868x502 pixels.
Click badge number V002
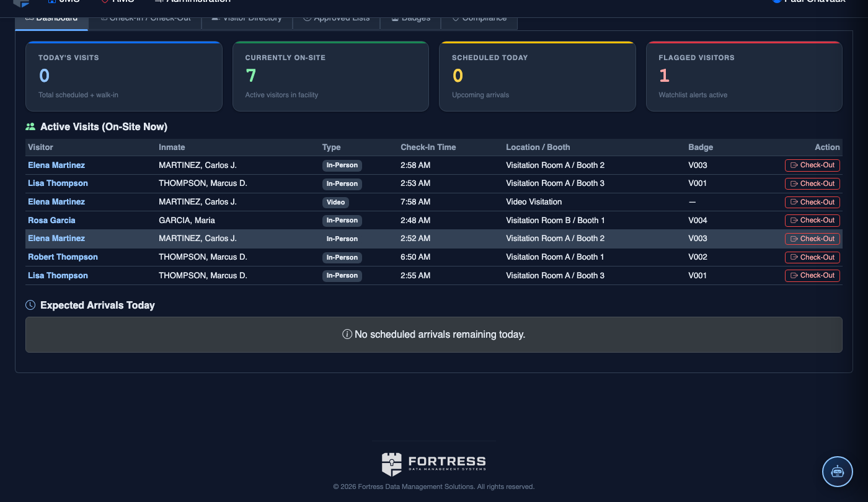(697, 257)
